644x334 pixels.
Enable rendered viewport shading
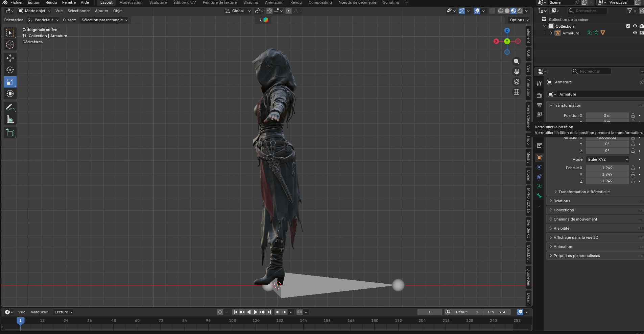pos(520,11)
